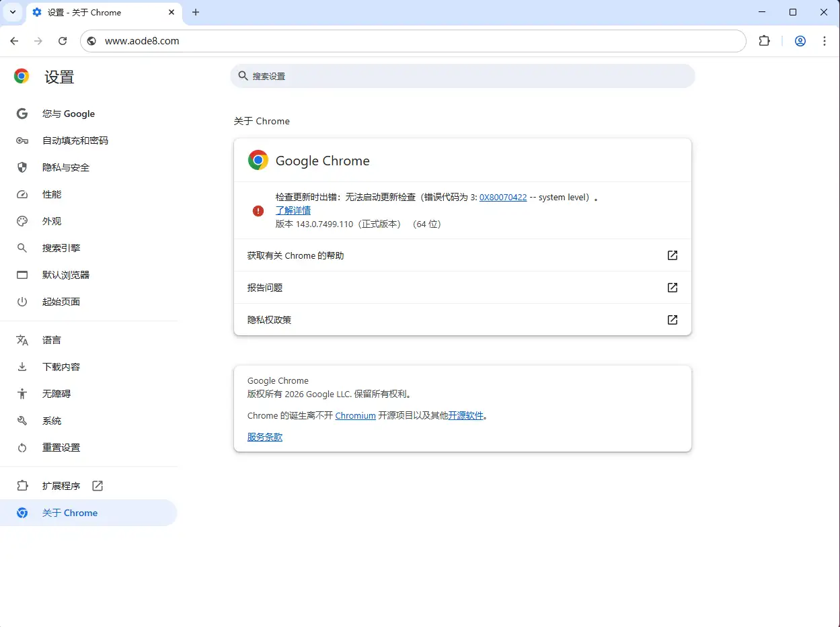Go to 搜索引擎 settings
This screenshot has width=840, height=627.
pos(61,248)
